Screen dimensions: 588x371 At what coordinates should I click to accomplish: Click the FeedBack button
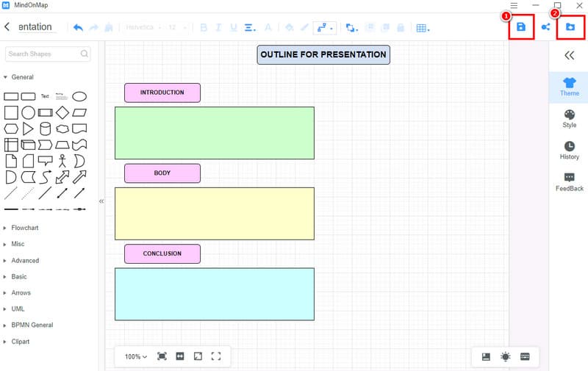click(569, 182)
